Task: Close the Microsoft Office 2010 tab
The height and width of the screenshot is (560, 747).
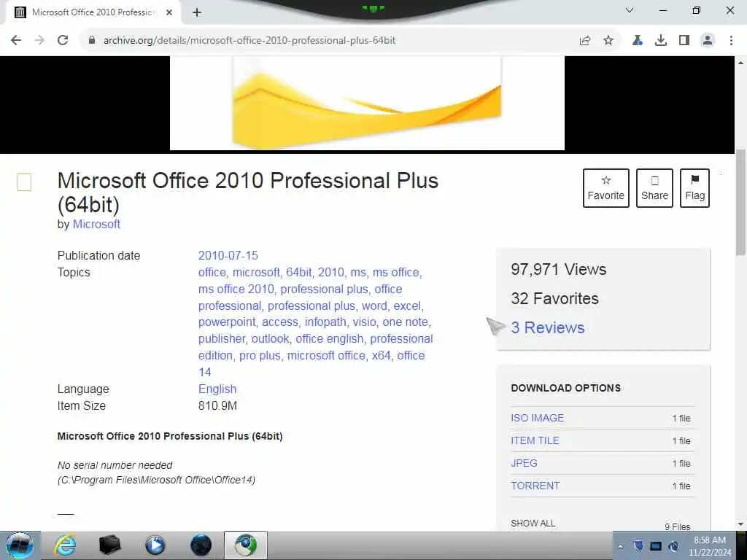Action: click(x=169, y=12)
